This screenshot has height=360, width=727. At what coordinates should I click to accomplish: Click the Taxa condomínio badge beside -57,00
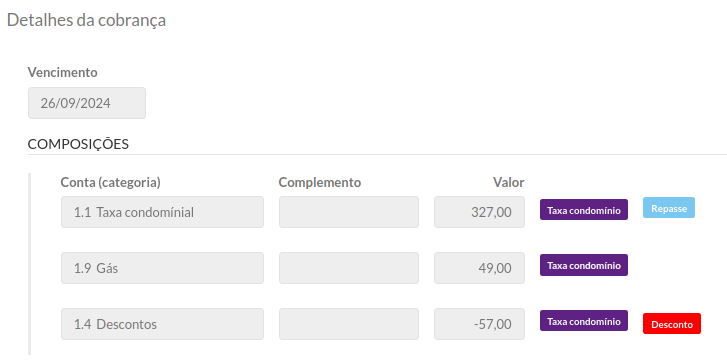[x=584, y=321]
